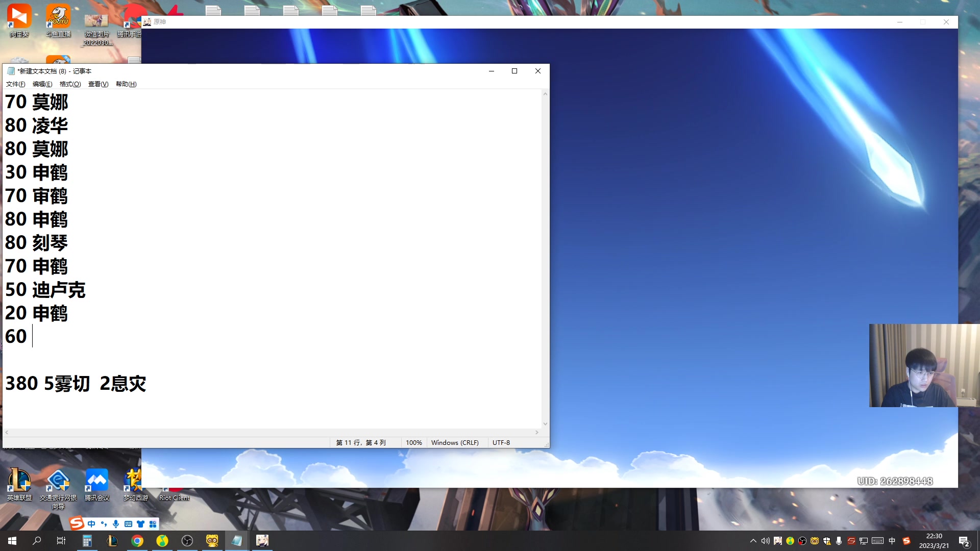The height and width of the screenshot is (551, 980).
Task: Open the notification center button
Action: (964, 541)
